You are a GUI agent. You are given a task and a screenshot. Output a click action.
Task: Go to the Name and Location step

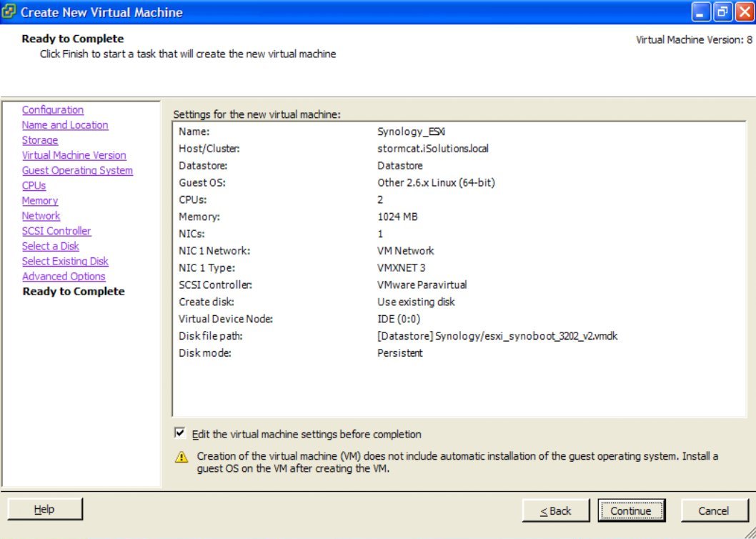click(x=65, y=125)
